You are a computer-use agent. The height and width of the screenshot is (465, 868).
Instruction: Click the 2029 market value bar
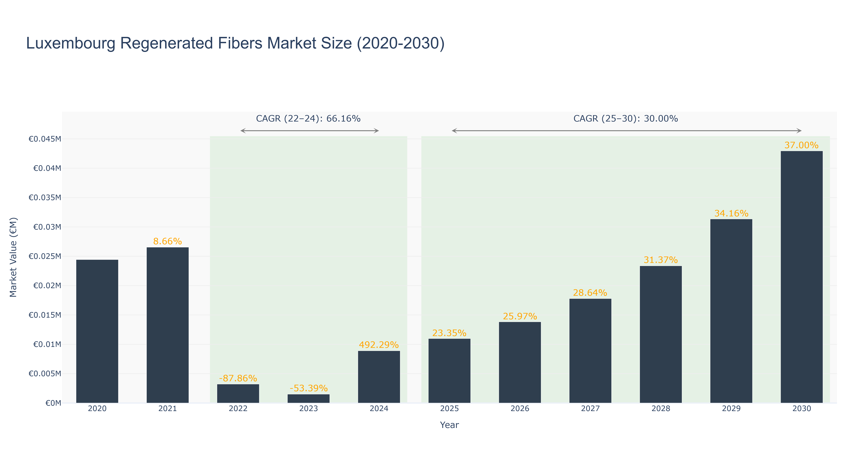click(731, 311)
